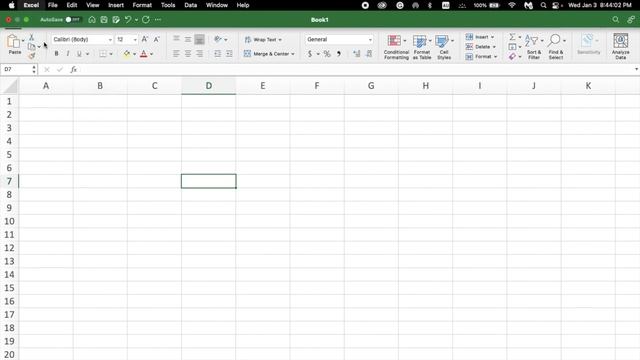Center text horizontally

pos(188,53)
